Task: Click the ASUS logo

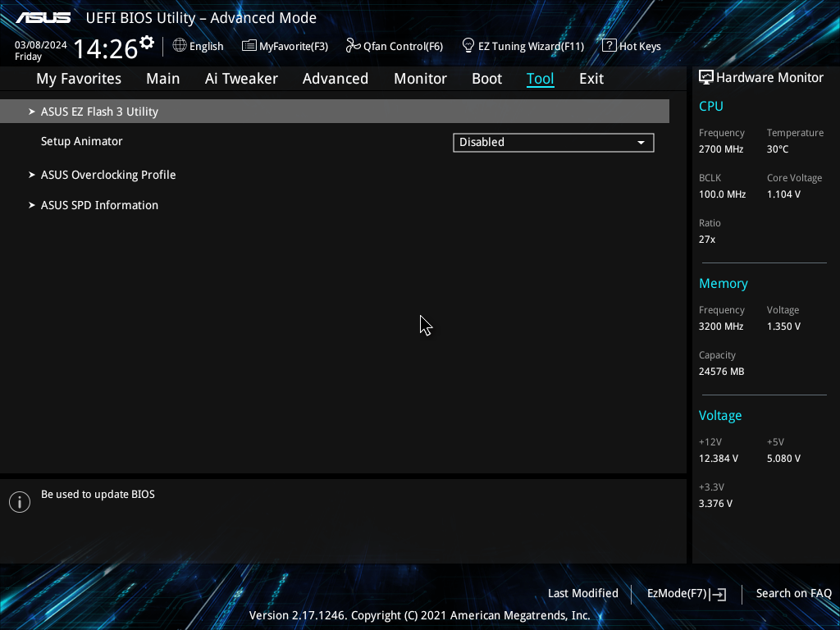Action: click(x=43, y=18)
